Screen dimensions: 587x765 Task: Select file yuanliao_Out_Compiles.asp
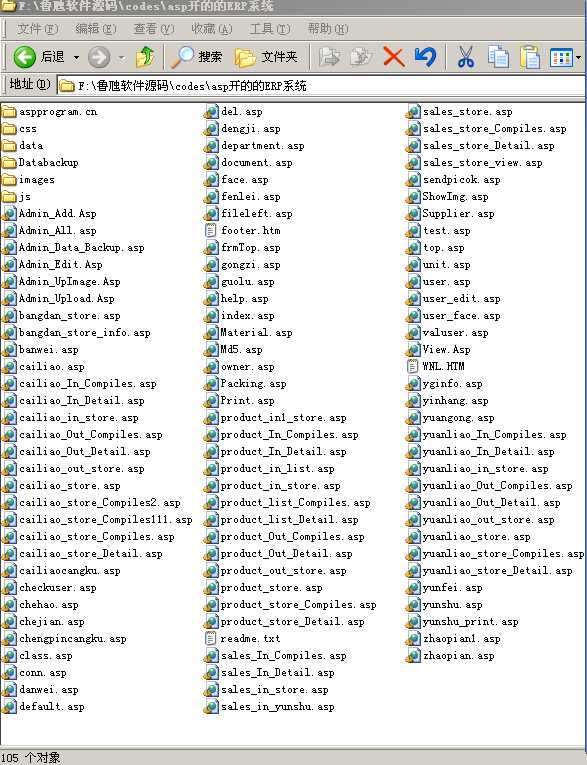[x=489, y=485]
